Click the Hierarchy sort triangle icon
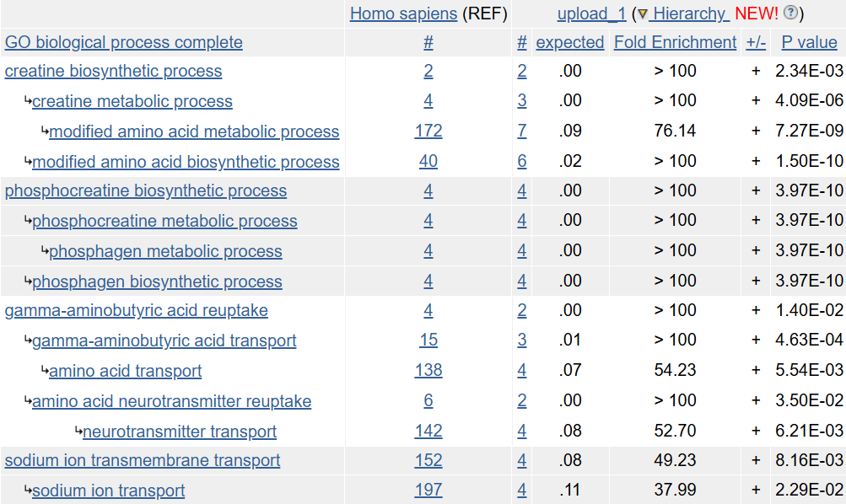 tap(642, 14)
